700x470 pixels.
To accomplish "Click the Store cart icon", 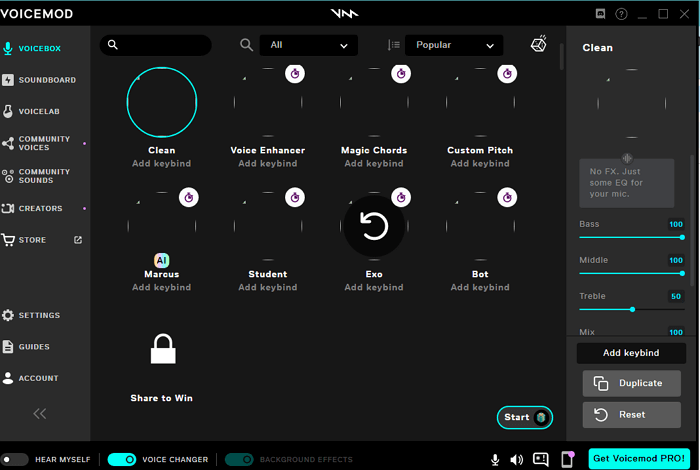I will click(8, 240).
